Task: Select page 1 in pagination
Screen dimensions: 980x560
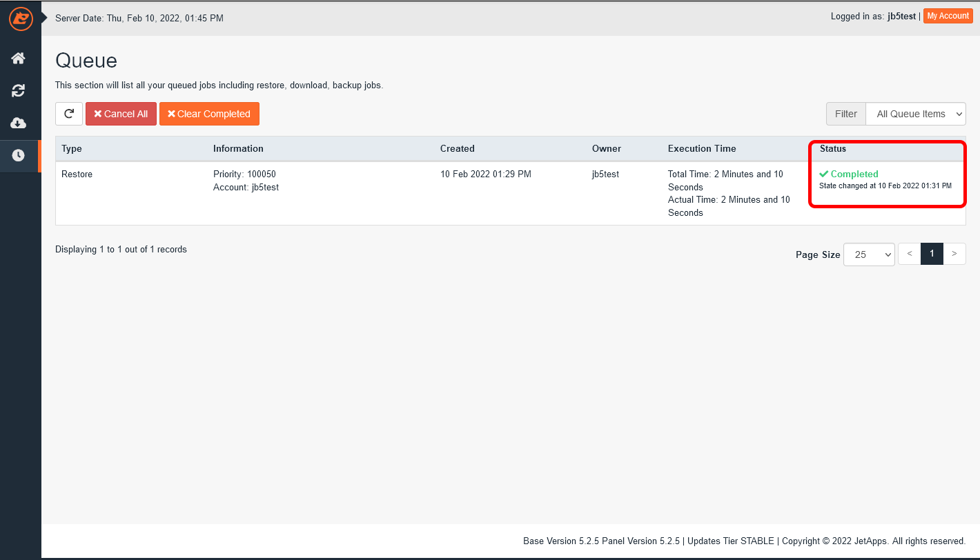Action: click(931, 254)
